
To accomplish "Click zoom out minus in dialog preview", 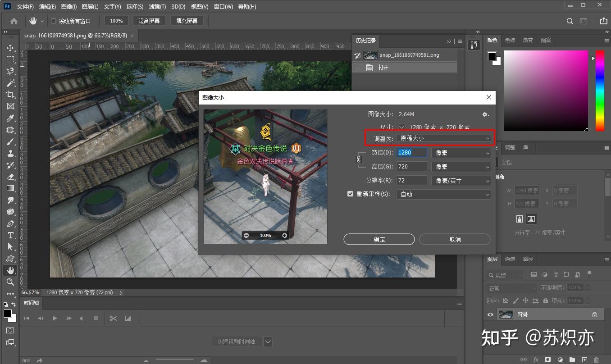I will point(246,236).
